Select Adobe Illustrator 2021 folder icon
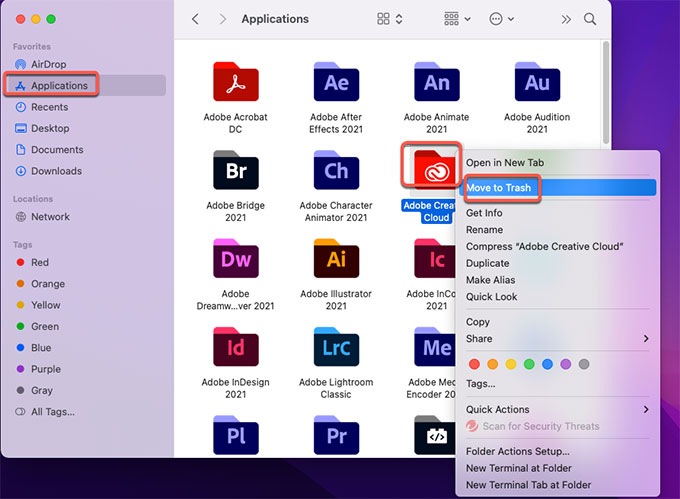The height and width of the screenshot is (499, 680). (x=336, y=259)
